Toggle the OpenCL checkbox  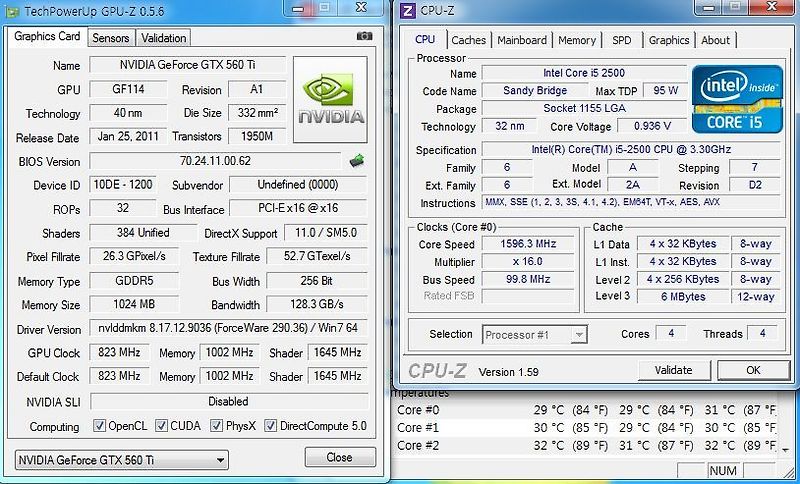[99, 425]
